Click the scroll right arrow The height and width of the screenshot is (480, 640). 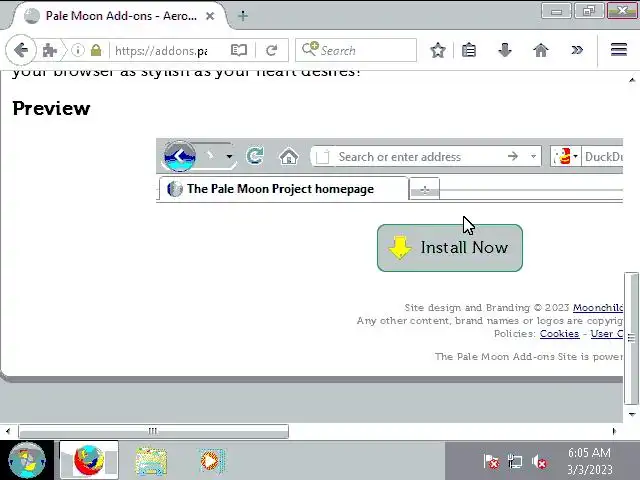(x=614, y=431)
